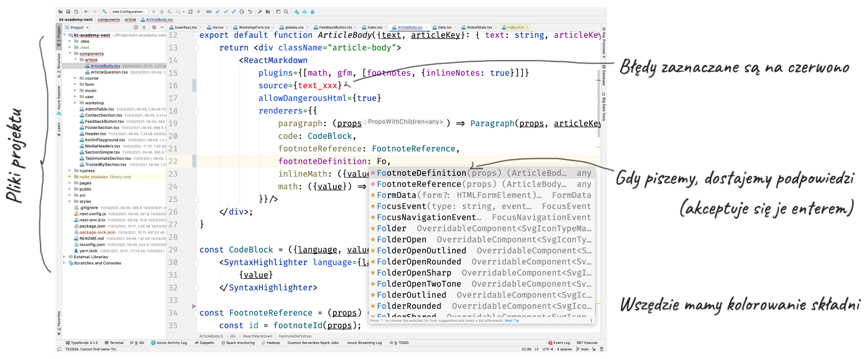868x359 pixels.
Task: Collapse the components folder
Action: (x=70, y=54)
